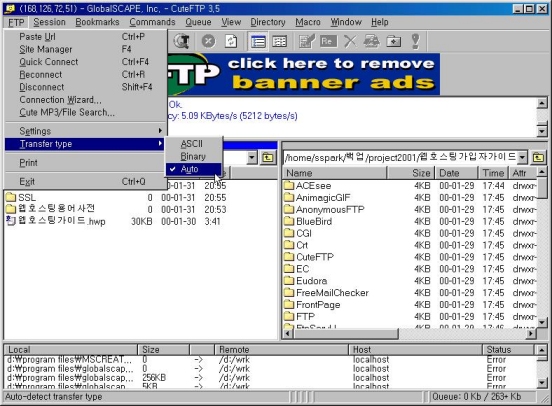Open the local path dropdown arrow

coord(252,157)
